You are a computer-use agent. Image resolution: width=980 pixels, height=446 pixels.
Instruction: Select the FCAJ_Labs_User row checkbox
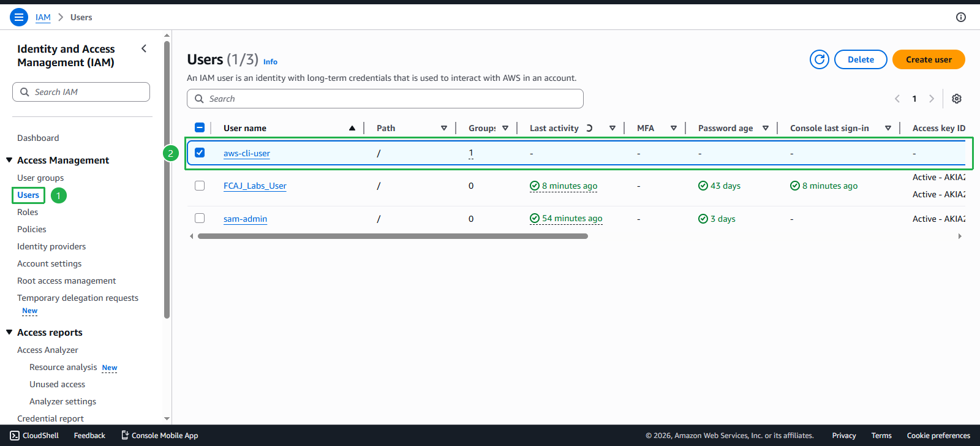pyautogui.click(x=200, y=185)
